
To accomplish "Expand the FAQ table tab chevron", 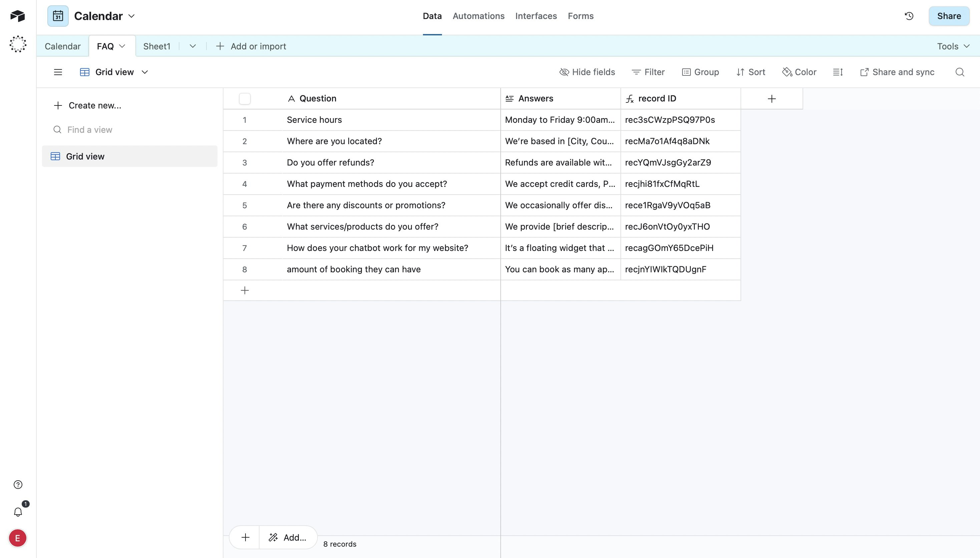I will pyautogui.click(x=122, y=46).
